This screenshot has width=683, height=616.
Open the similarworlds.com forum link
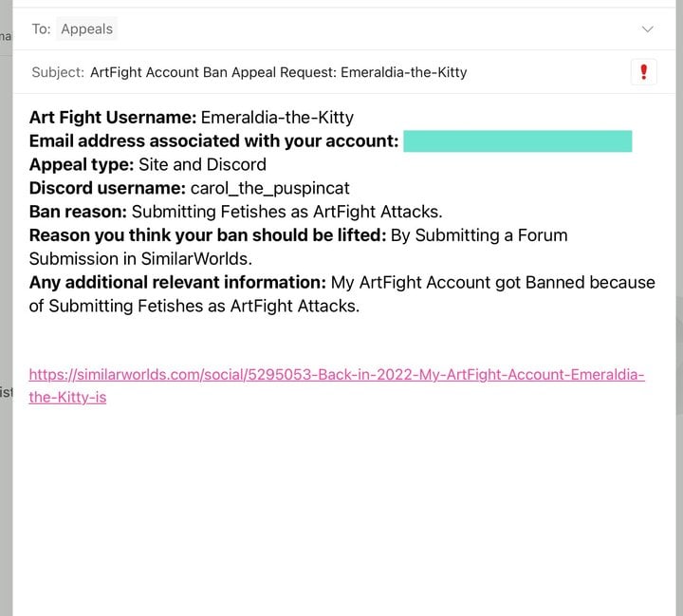pos(337,385)
